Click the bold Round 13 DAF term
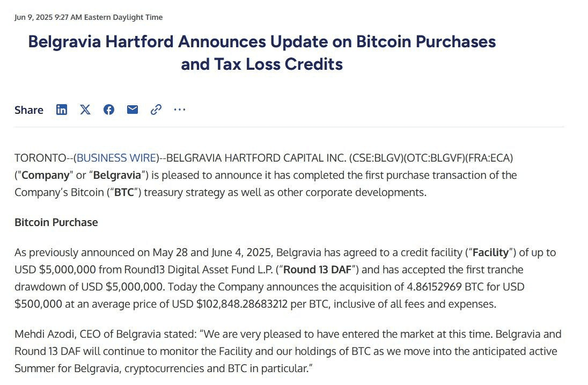588x385 pixels. click(317, 270)
